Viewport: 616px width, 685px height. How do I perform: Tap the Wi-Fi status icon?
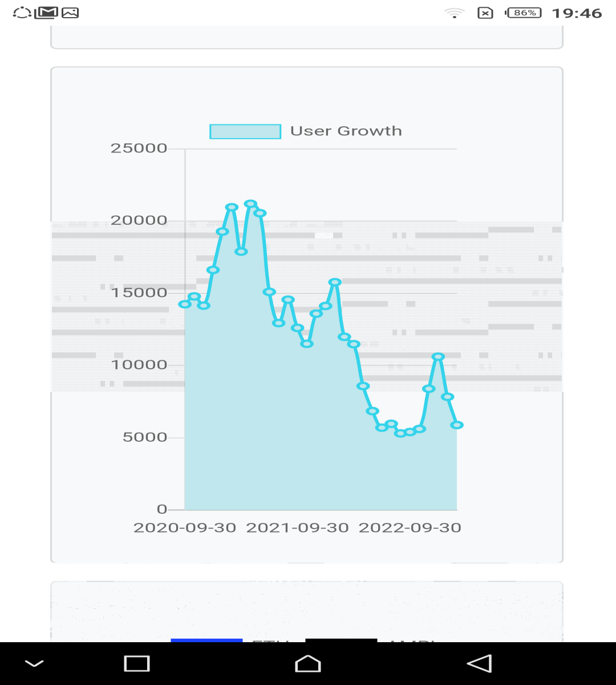455,13
